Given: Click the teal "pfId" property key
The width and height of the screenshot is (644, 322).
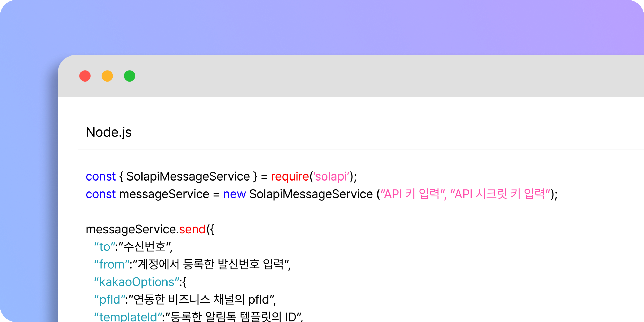Looking at the screenshot, I should (110, 299).
